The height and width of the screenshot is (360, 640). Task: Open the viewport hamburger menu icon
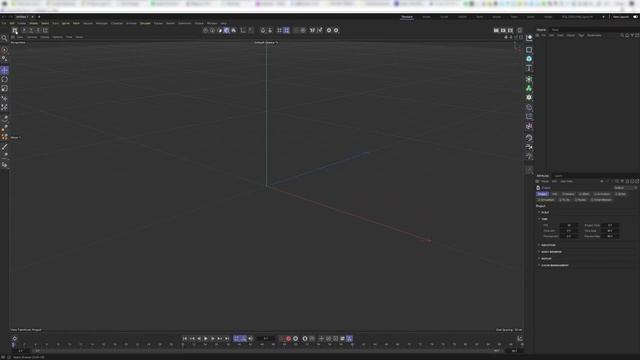(x=13, y=37)
